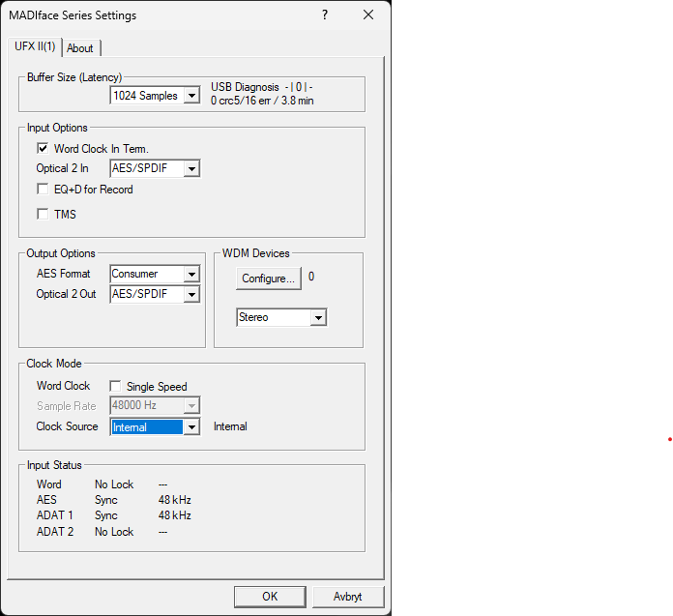Click the 'ADAT 2' input status label
The height and width of the screenshot is (616, 673).
click(x=55, y=532)
